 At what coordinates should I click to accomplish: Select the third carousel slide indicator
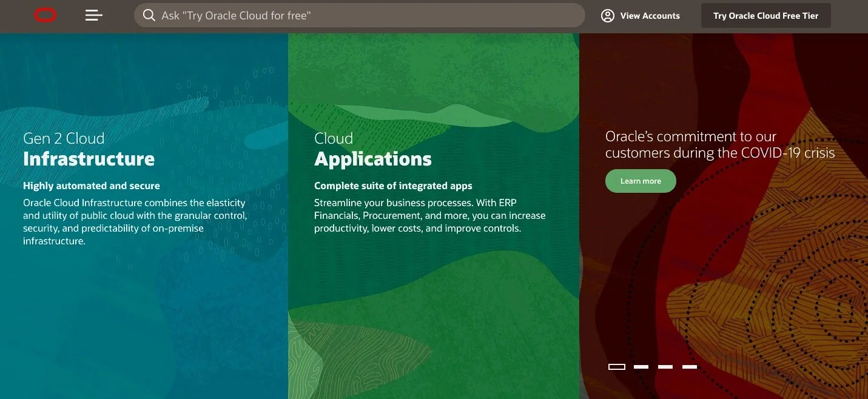coord(665,367)
